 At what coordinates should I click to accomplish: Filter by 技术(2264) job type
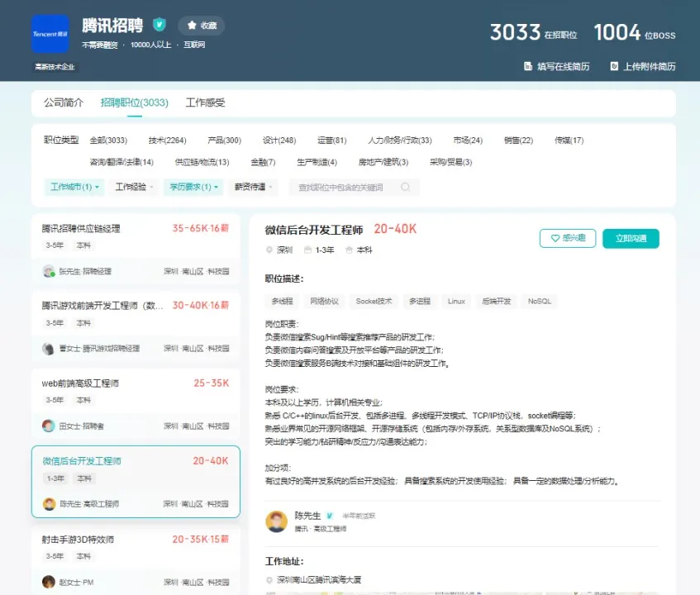tap(168, 140)
